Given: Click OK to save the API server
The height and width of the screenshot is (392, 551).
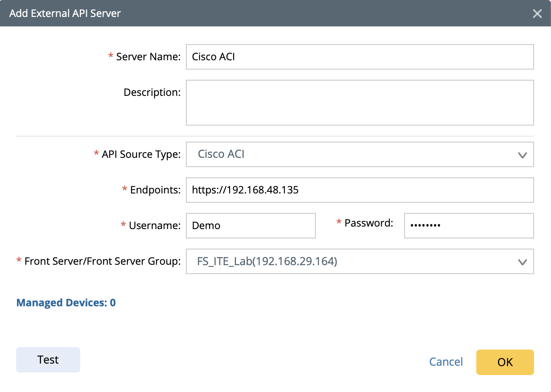Looking at the screenshot, I should click(x=505, y=362).
